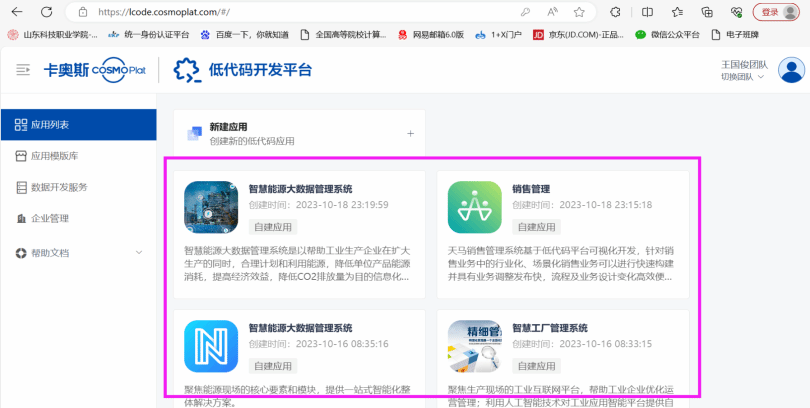Sign in with the 登录 button

(776, 12)
